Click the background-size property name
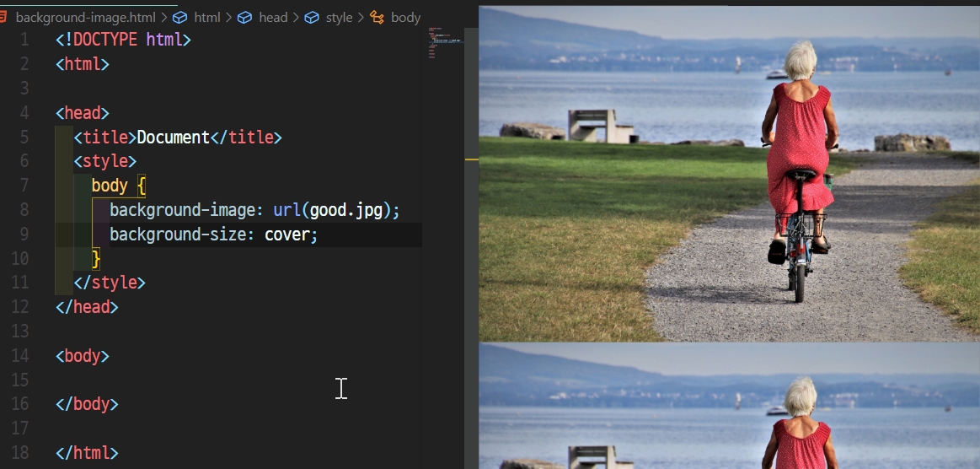This screenshot has height=469, width=980. click(x=178, y=234)
